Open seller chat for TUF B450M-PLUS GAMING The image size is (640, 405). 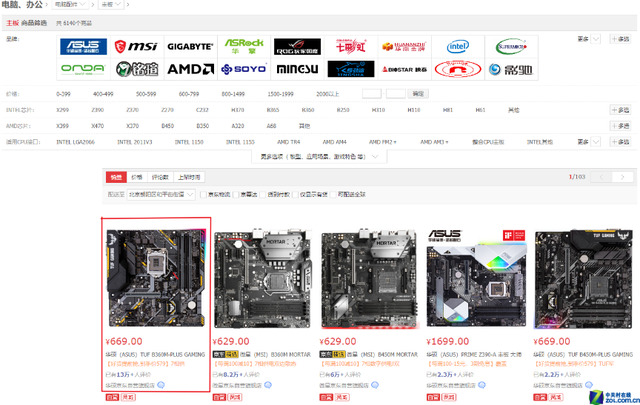pyautogui.click(x=589, y=385)
